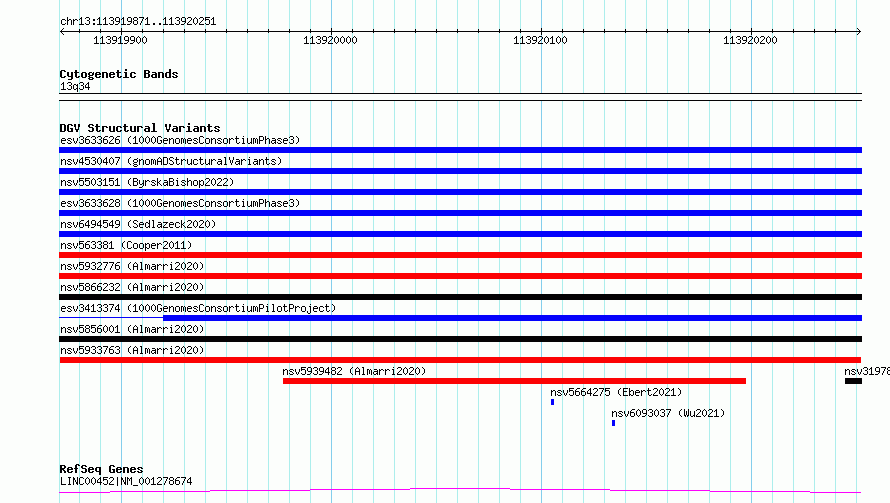Screen dimensions: 890x503
Task: Open the RefSeq Genes track heading
Action: [101, 469]
